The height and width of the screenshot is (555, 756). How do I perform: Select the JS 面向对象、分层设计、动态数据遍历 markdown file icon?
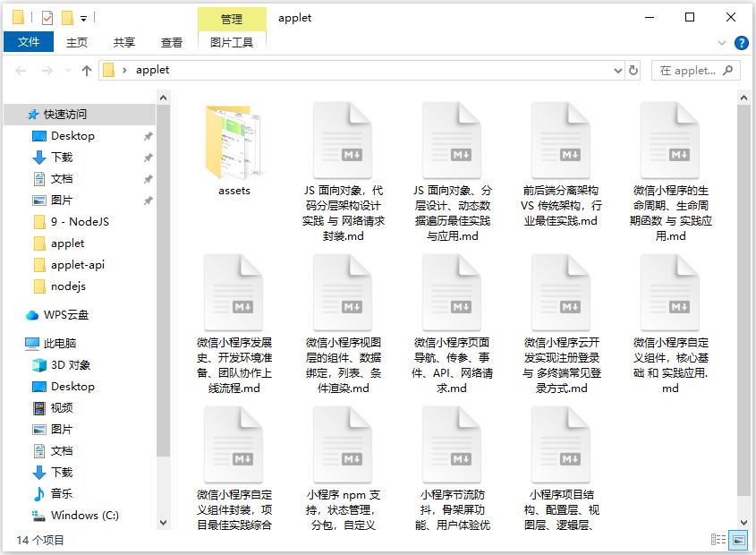452,141
